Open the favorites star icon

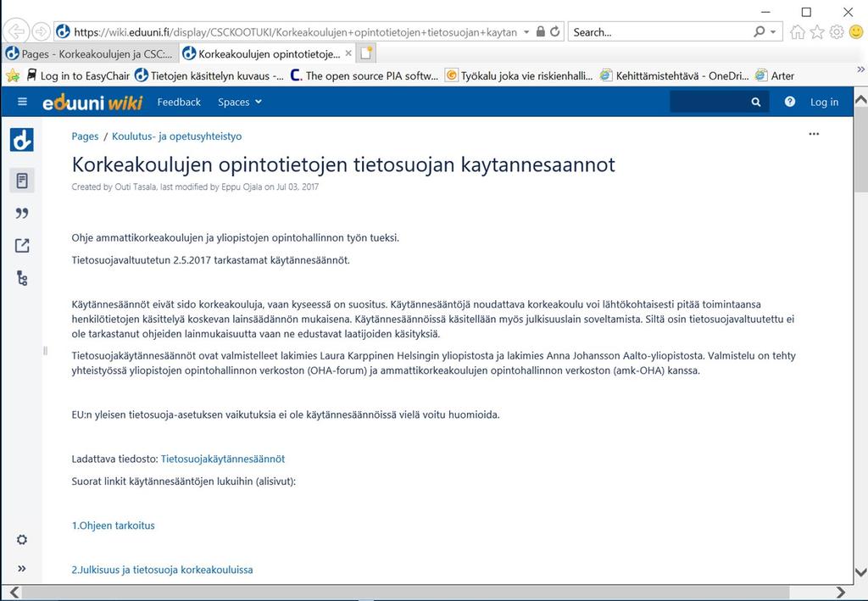point(817,32)
